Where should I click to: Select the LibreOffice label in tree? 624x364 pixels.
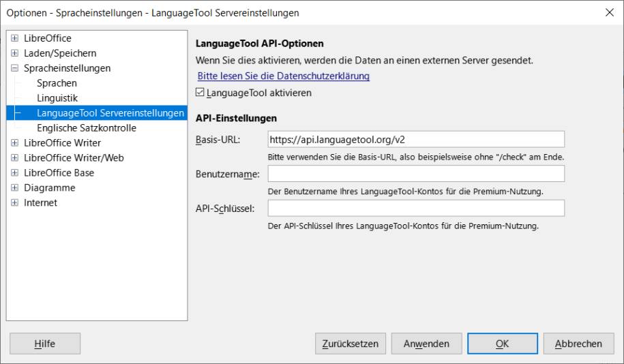tap(47, 38)
